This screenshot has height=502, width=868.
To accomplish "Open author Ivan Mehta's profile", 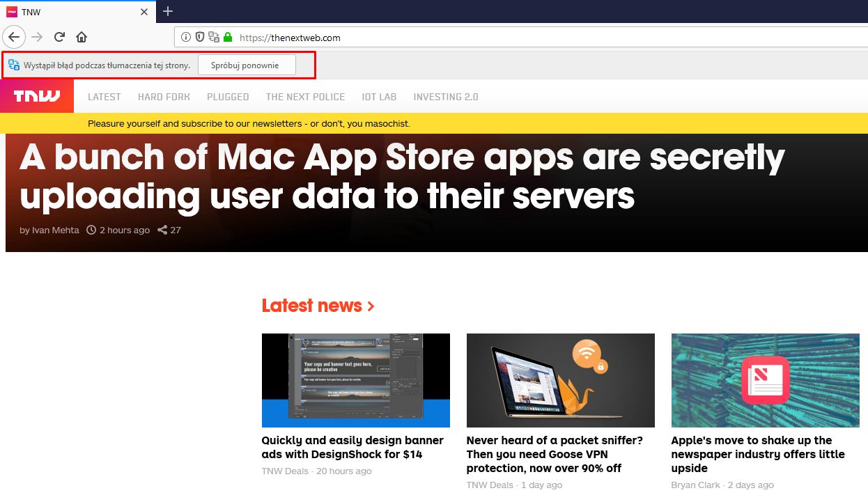I will 55,230.
